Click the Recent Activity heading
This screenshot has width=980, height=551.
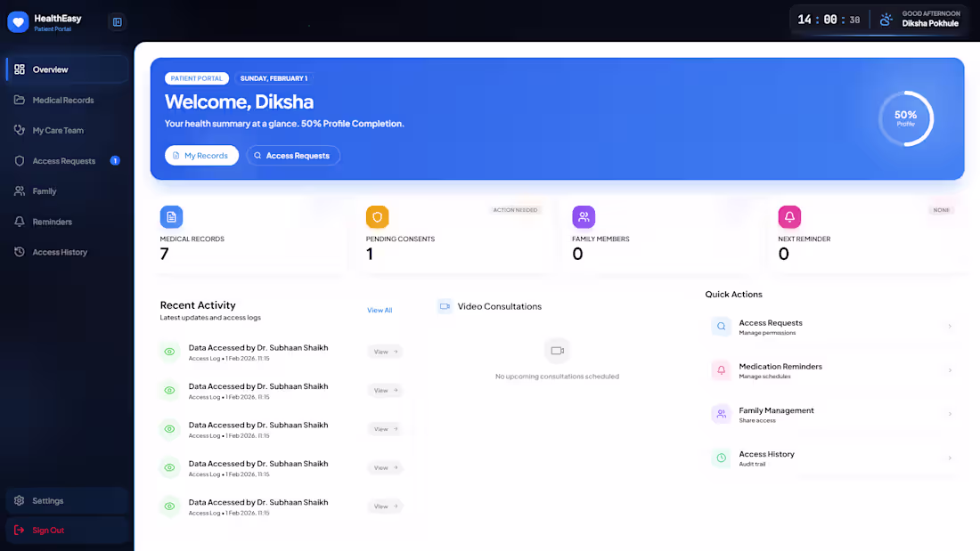tap(198, 304)
